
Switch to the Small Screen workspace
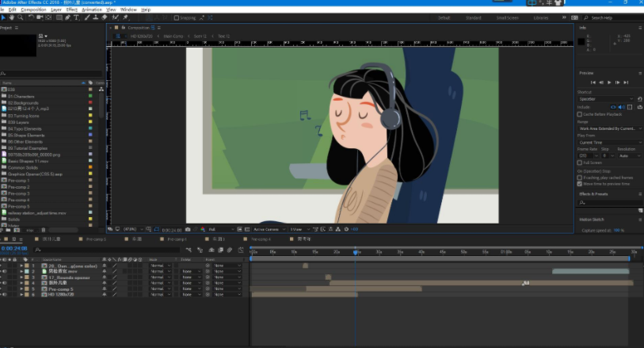tap(507, 17)
